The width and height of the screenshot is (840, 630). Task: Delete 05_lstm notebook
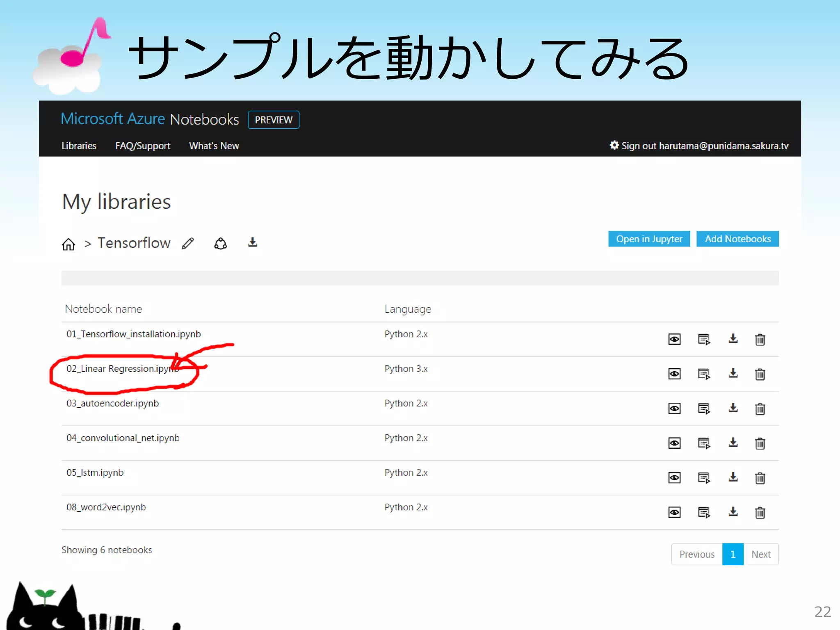(x=760, y=477)
